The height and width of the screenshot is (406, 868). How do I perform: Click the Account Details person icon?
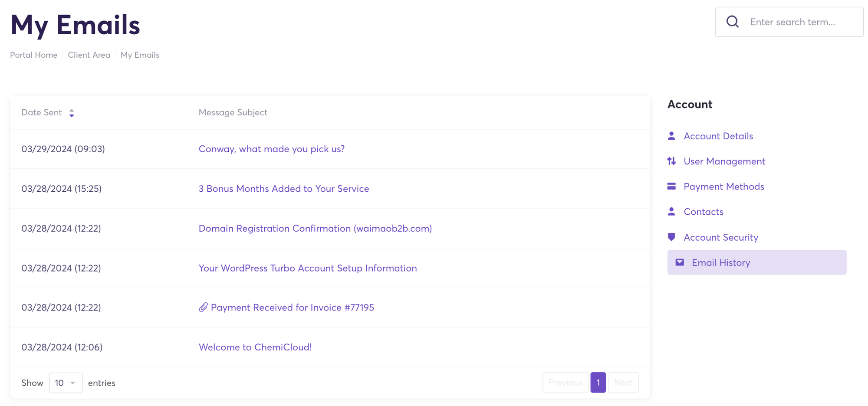pos(671,136)
